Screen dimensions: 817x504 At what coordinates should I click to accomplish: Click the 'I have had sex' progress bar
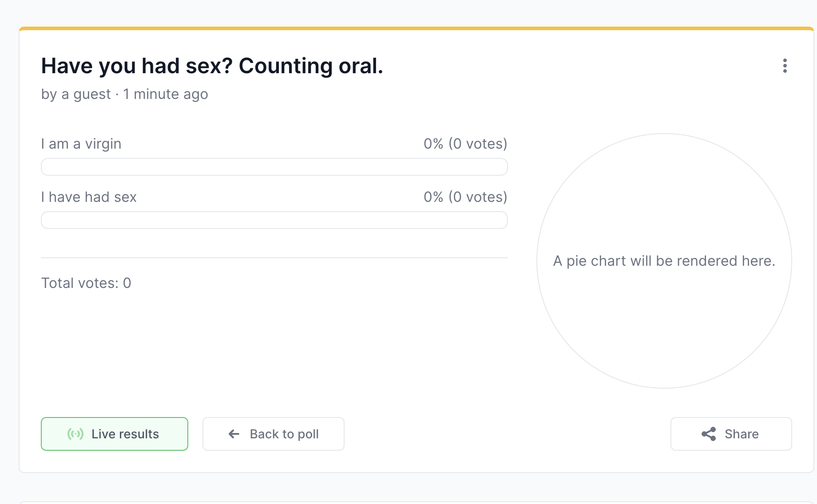pyautogui.click(x=274, y=220)
